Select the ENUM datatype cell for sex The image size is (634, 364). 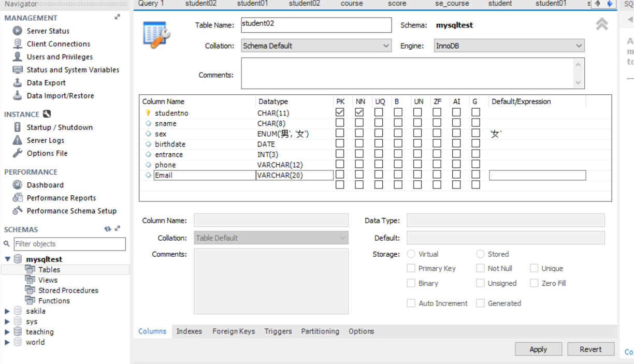pos(283,134)
